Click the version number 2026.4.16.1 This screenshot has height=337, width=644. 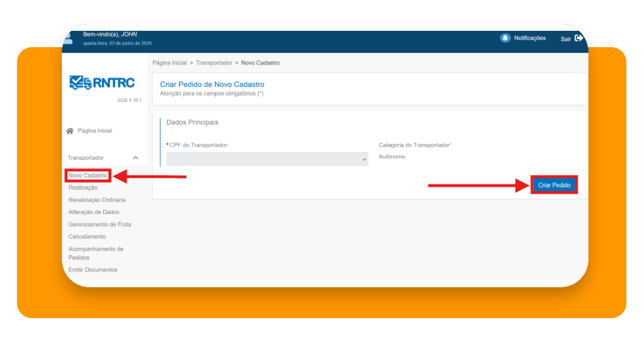click(x=129, y=100)
